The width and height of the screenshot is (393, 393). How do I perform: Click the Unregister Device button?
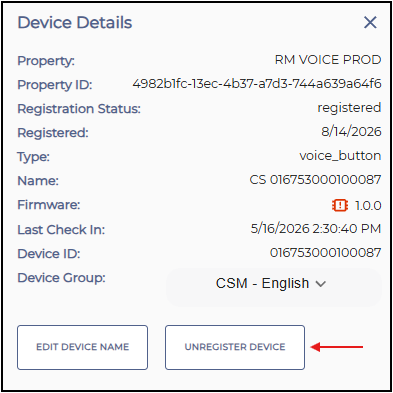(235, 347)
